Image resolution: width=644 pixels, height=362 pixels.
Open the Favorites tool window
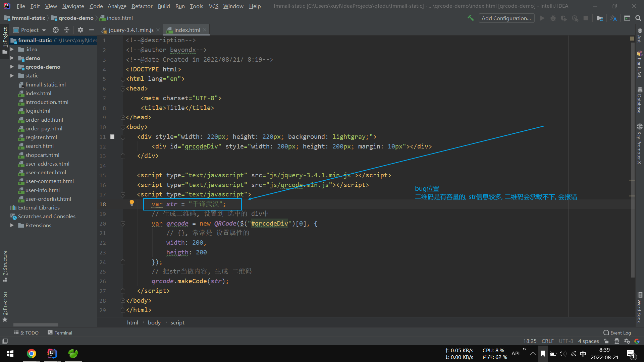(5, 307)
